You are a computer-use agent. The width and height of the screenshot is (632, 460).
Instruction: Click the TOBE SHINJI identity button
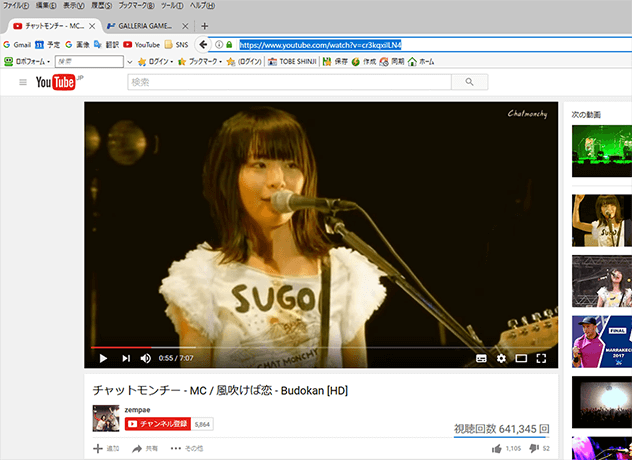[292, 61]
